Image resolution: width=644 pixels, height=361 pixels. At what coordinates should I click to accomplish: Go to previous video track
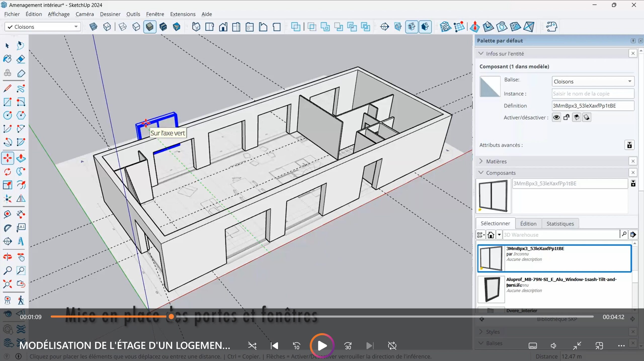[x=274, y=346]
